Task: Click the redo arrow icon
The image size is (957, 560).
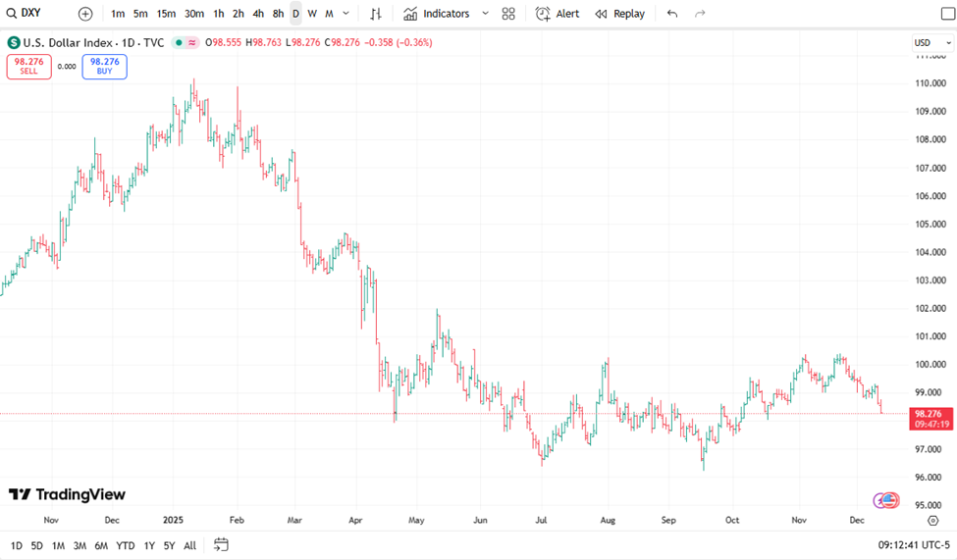Action: pyautogui.click(x=700, y=14)
